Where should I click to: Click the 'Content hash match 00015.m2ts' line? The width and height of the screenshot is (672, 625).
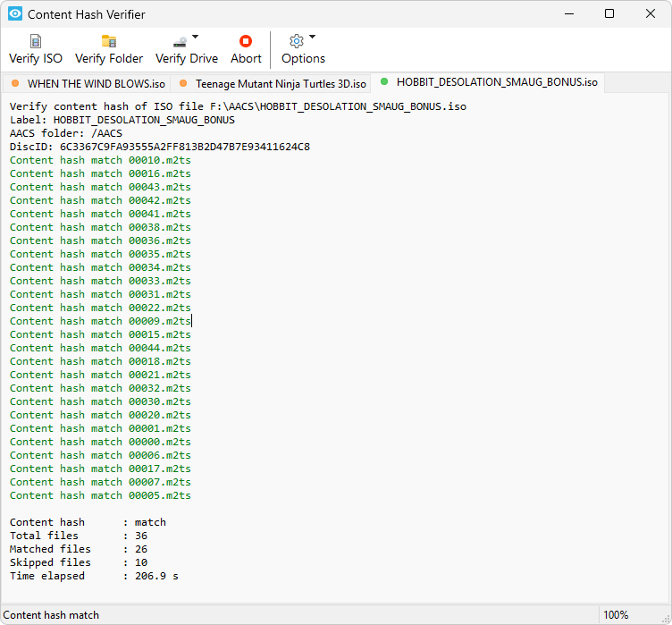tap(100, 334)
